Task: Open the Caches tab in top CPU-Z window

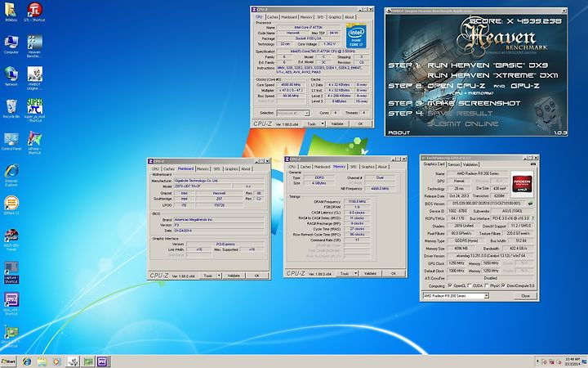Action: coord(272,17)
